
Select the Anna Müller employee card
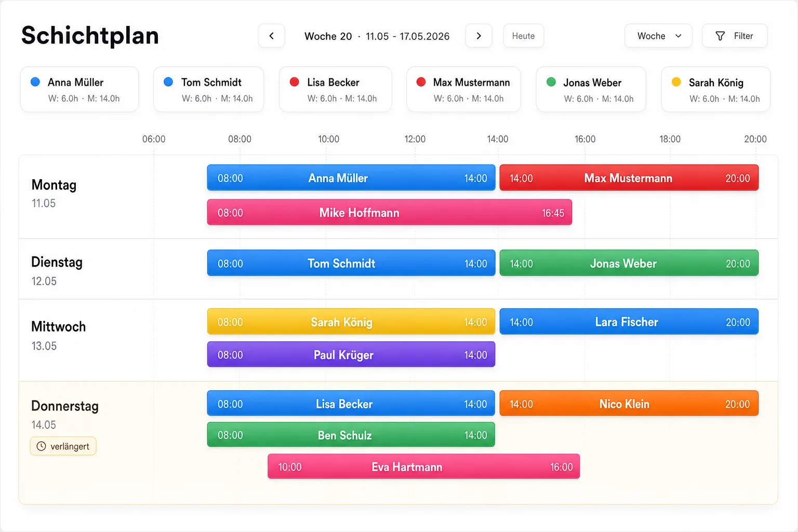(x=79, y=89)
